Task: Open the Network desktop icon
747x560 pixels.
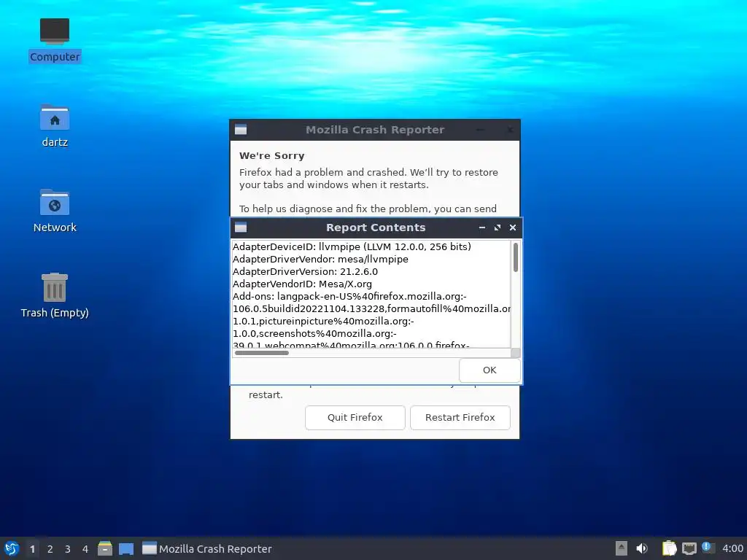Action: (54, 211)
